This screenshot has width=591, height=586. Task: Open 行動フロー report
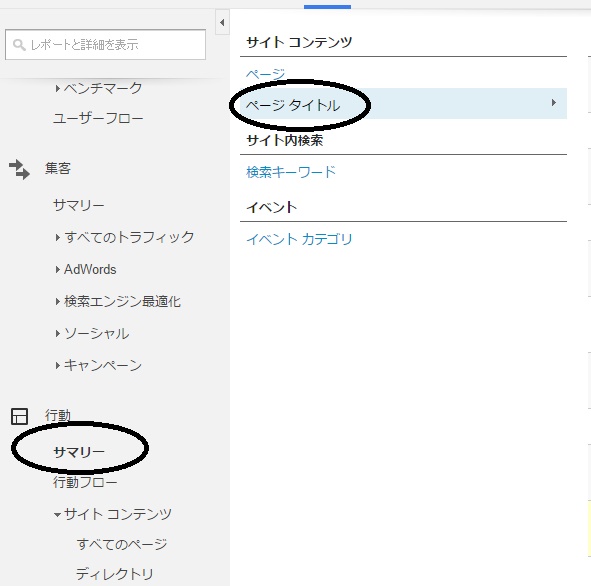click(85, 482)
